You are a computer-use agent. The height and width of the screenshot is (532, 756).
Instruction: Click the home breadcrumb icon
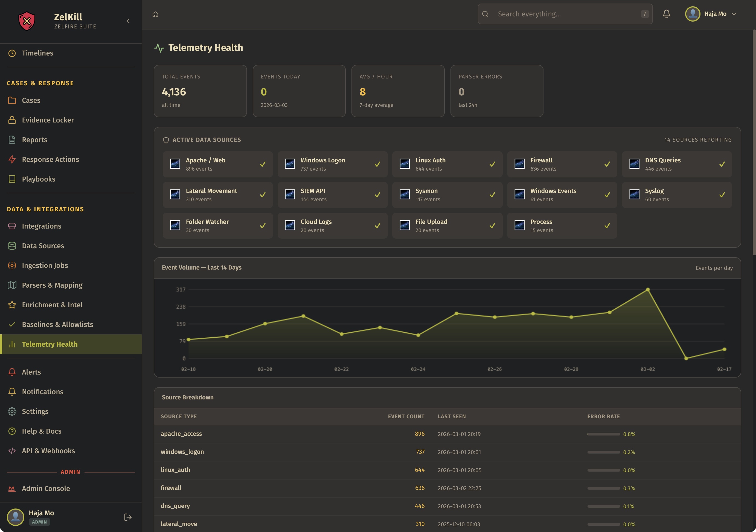pos(155,14)
